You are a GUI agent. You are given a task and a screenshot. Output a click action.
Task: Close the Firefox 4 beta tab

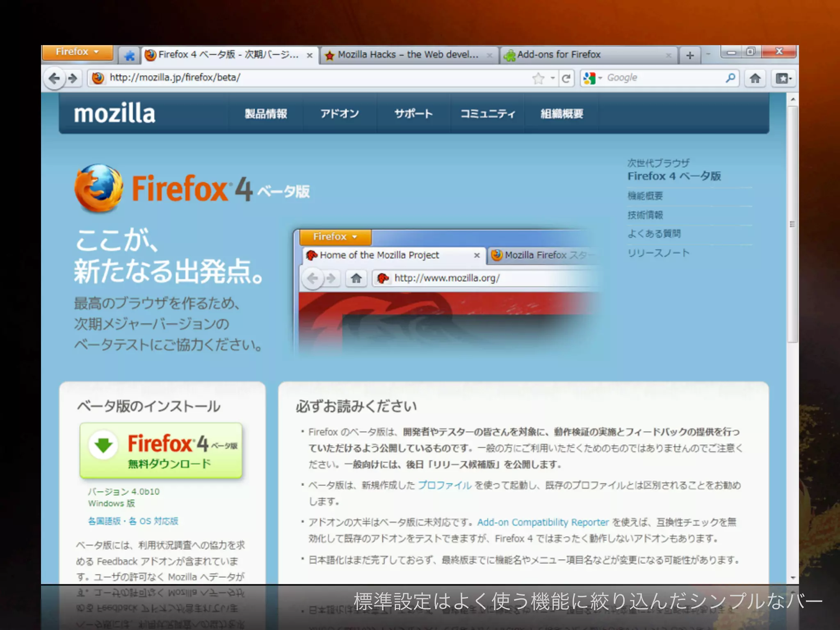(310, 55)
